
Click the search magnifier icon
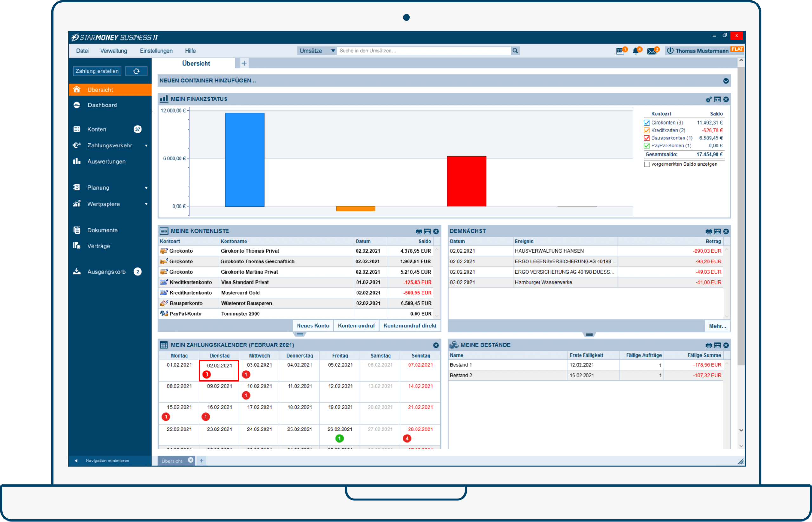click(x=515, y=51)
